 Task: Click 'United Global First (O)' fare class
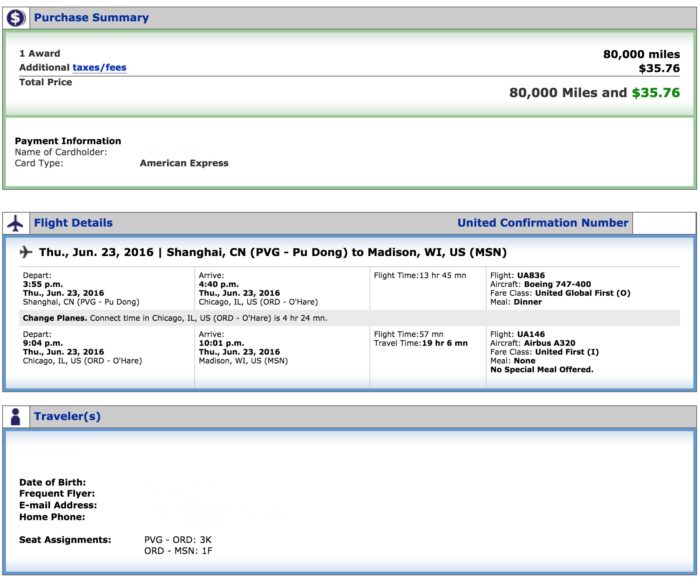[583, 293]
